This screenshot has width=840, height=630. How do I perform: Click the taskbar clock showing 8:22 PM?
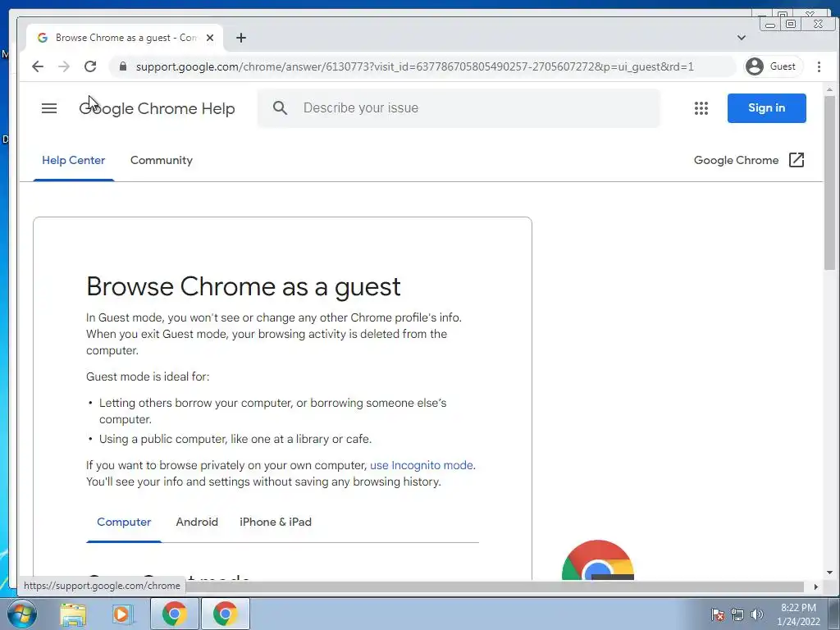point(798,614)
